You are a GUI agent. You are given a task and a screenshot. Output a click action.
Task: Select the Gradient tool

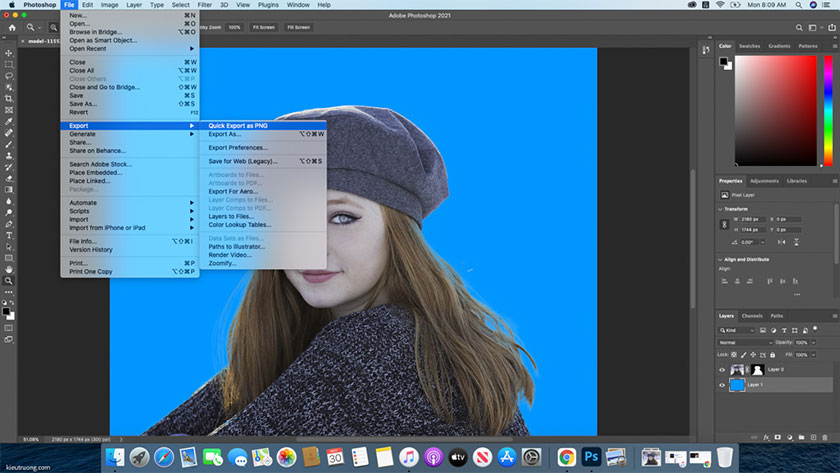click(9, 190)
